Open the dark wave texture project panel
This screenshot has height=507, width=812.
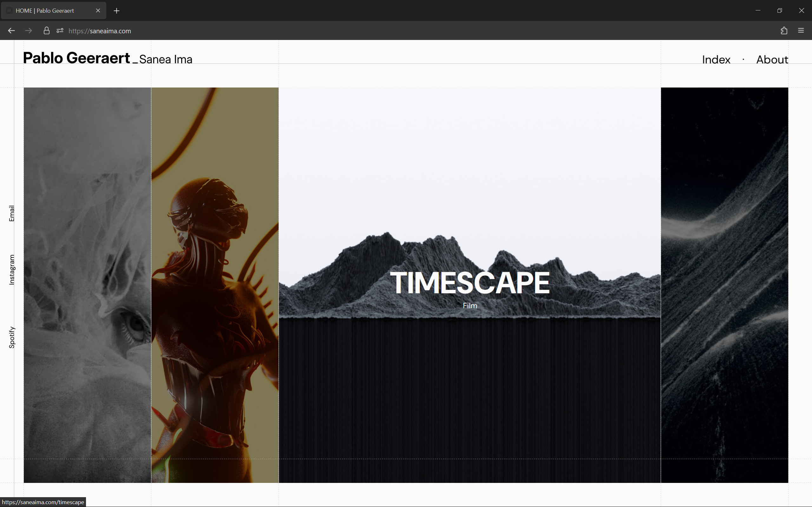tap(724, 285)
